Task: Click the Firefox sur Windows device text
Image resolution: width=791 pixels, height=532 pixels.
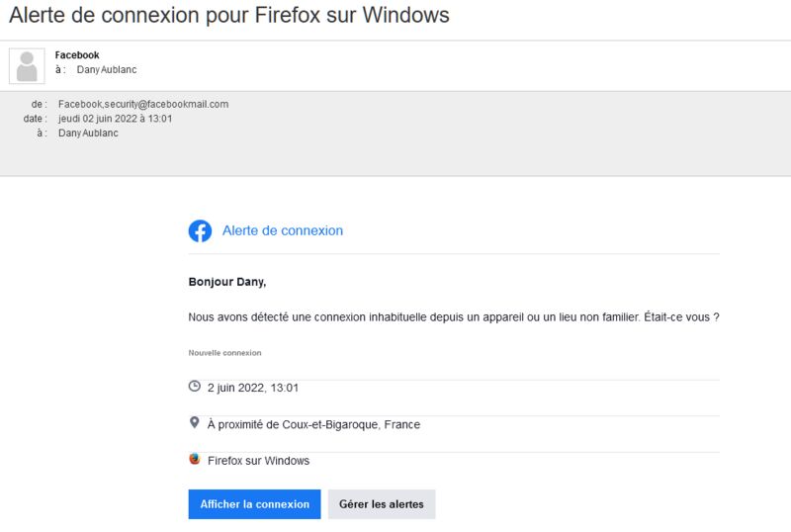Action: pos(258,461)
